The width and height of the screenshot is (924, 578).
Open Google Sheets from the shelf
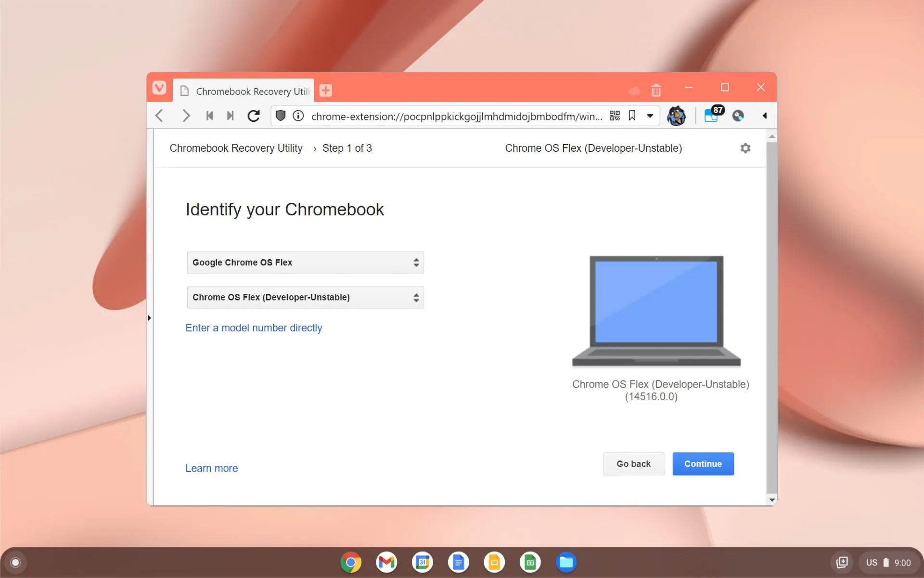tap(530, 562)
